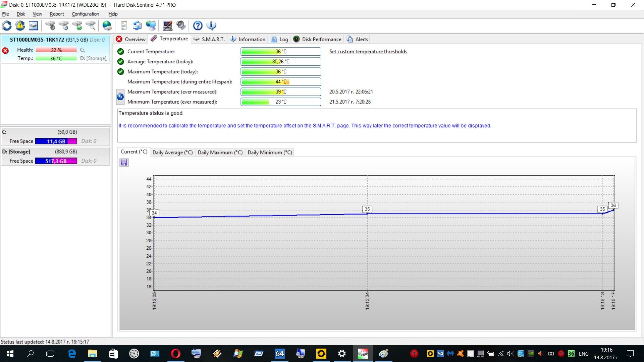This screenshot has height=362, width=644.
Task: Select the C: partition entry
Action: (55, 136)
